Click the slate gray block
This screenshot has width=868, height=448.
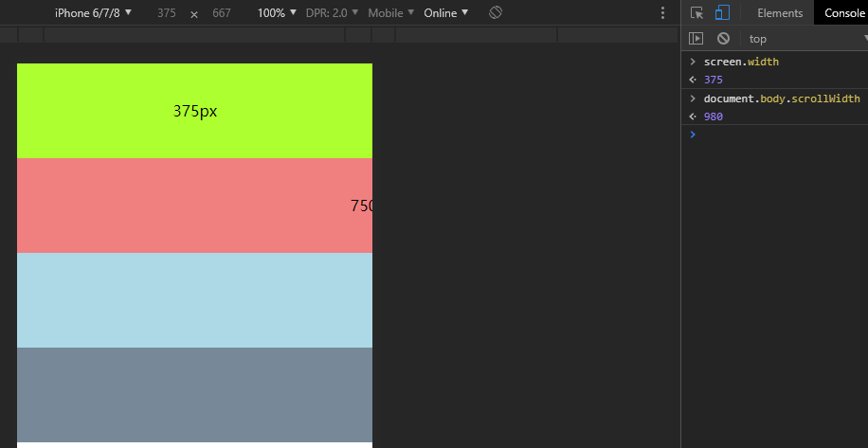pos(195,395)
